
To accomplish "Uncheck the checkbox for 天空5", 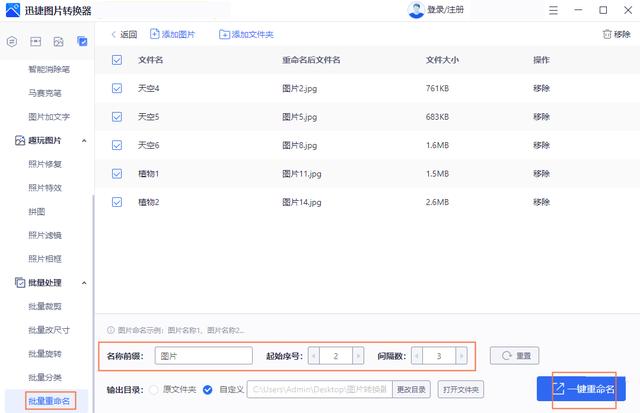I will [117, 117].
